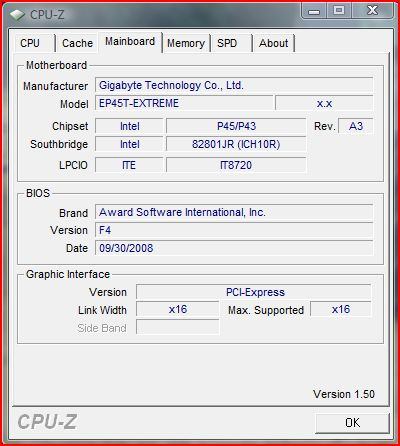Click the chipset Rev. label
This screenshot has width=400, height=446.
[324, 126]
